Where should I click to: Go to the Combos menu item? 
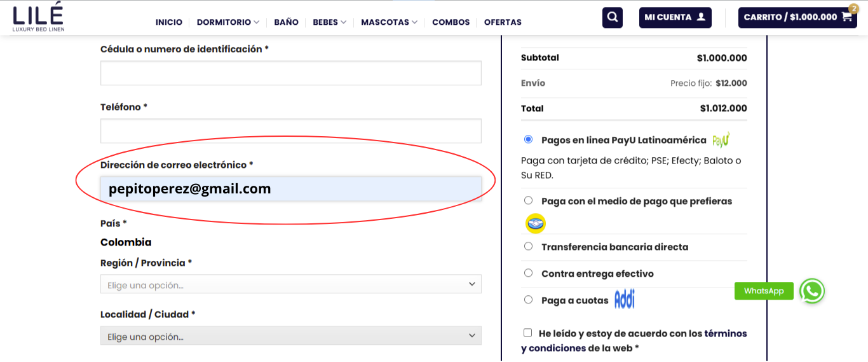451,22
